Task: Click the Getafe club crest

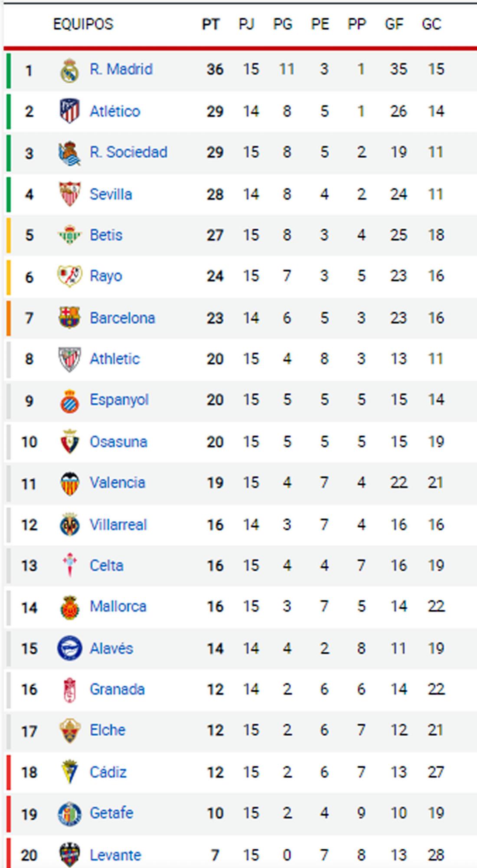Action: tap(69, 814)
